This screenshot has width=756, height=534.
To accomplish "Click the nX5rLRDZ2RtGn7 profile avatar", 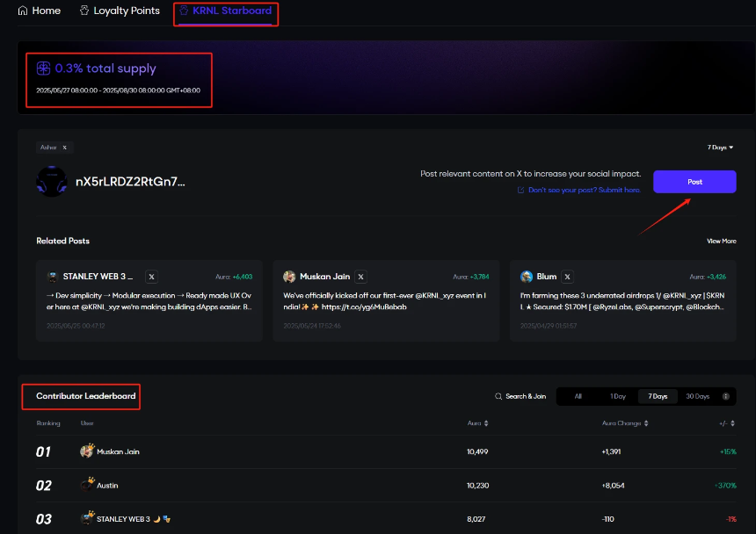I will point(52,181).
